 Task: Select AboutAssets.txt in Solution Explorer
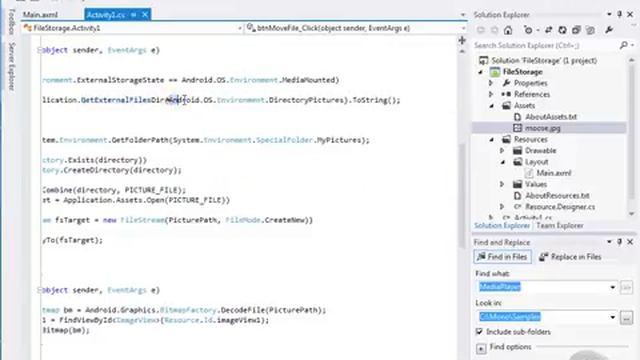pos(551,117)
